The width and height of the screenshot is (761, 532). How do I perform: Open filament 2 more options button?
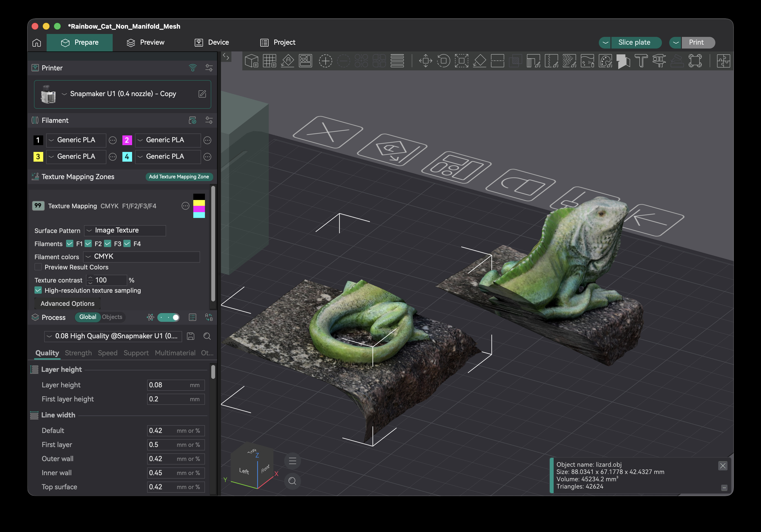[x=207, y=141]
